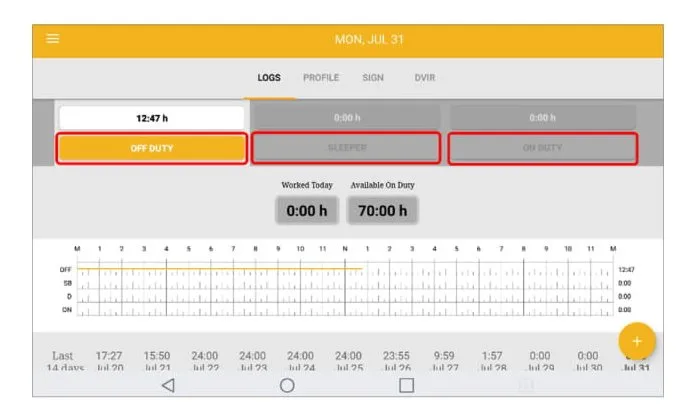Image resolution: width=697 pixels, height=415 pixels.
Task: Tap the Android back triangle
Action: (x=168, y=385)
